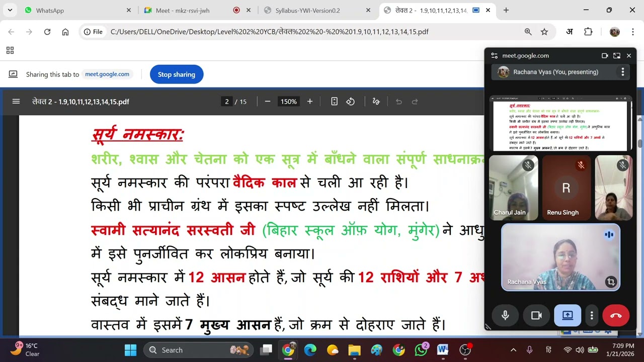This screenshot has width=644, height=362.
Task: Open Microsoft Edge from taskbar
Action: pyautogui.click(x=310, y=350)
